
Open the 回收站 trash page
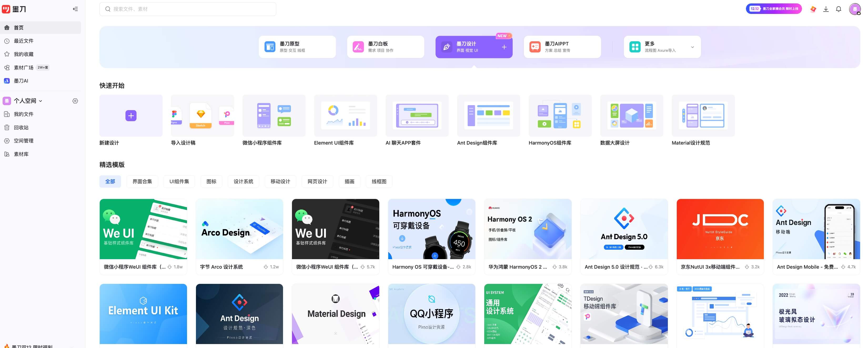click(x=22, y=127)
